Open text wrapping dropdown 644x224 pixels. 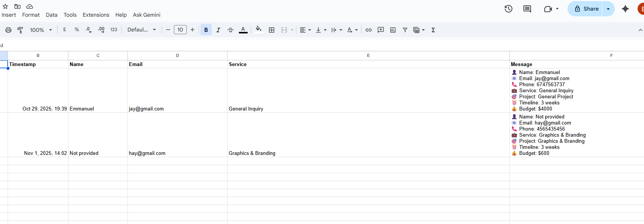(337, 30)
